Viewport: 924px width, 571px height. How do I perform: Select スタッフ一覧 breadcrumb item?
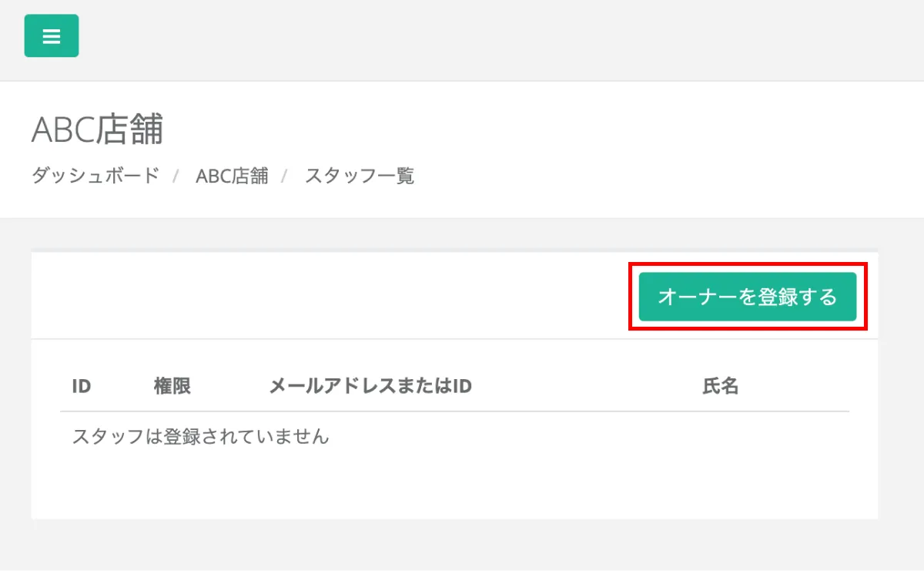[x=360, y=176]
